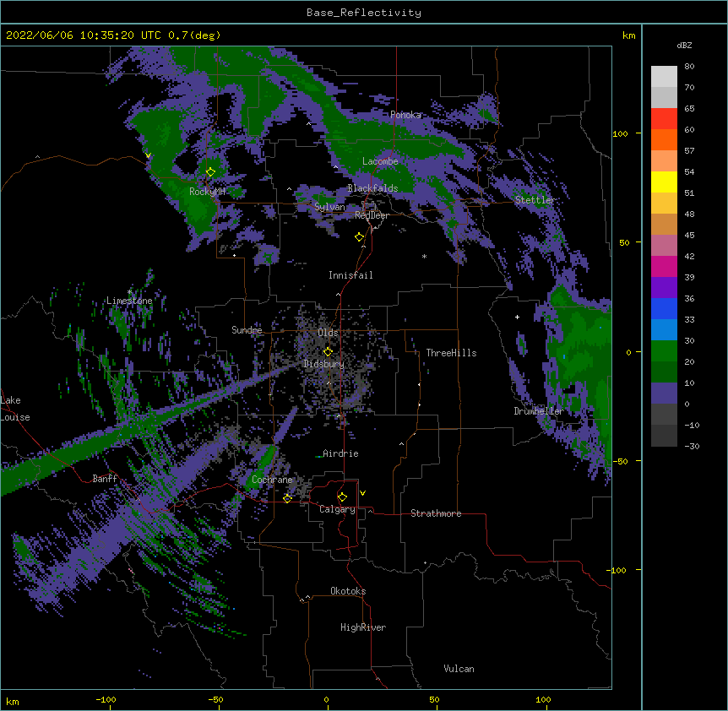Click the Airdrie city label
This screenshot has width=728, height=711.
[341, 453]
